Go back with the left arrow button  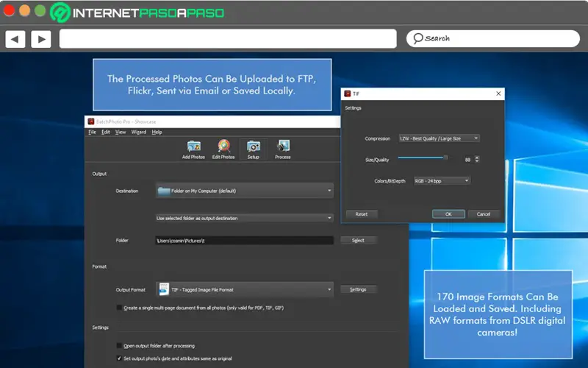pyautogui.click(x=15, y=39)
